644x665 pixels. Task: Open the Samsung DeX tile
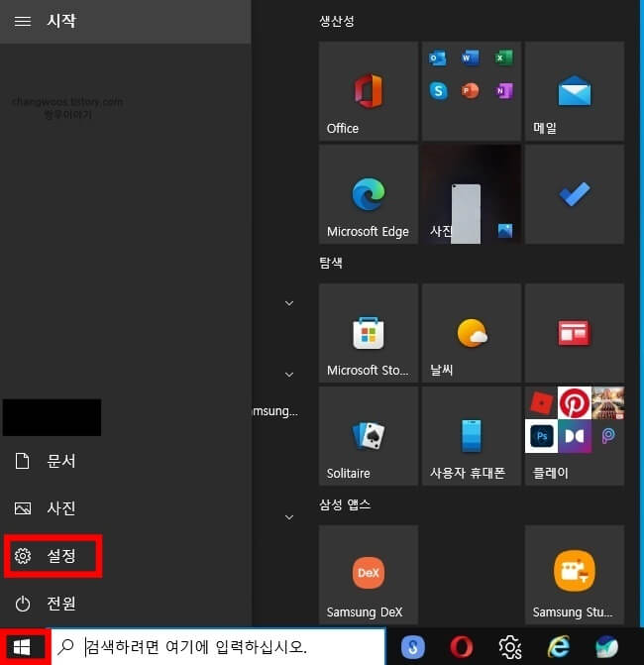click(368, 574)
